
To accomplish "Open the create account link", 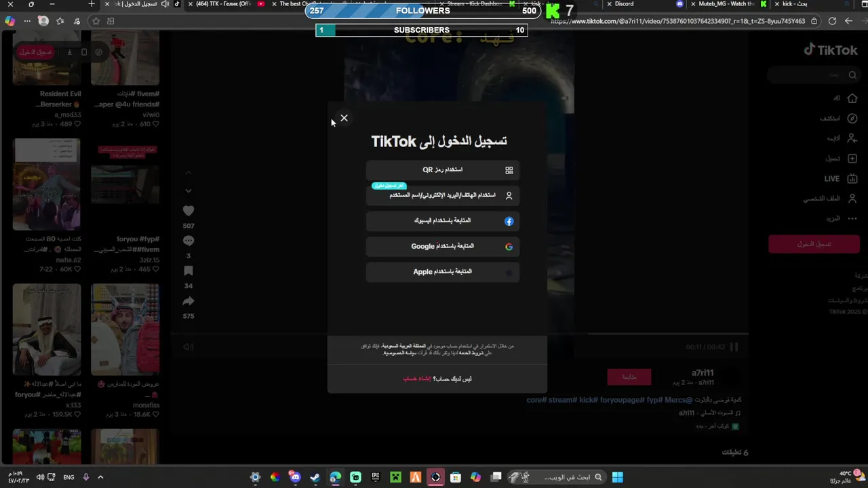I will tap(417, 379).
